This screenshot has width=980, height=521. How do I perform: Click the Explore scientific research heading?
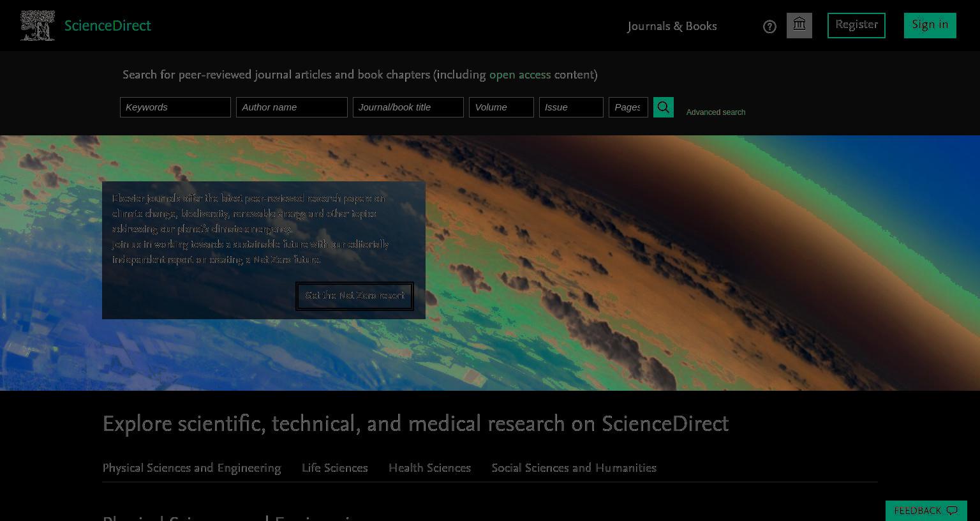(415, 424)
